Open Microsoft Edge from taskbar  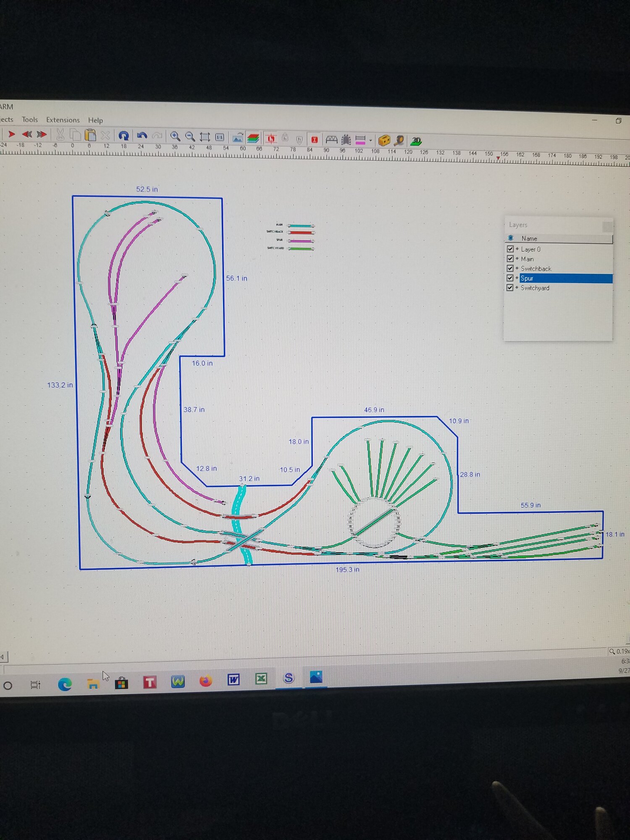click(65, 684)
